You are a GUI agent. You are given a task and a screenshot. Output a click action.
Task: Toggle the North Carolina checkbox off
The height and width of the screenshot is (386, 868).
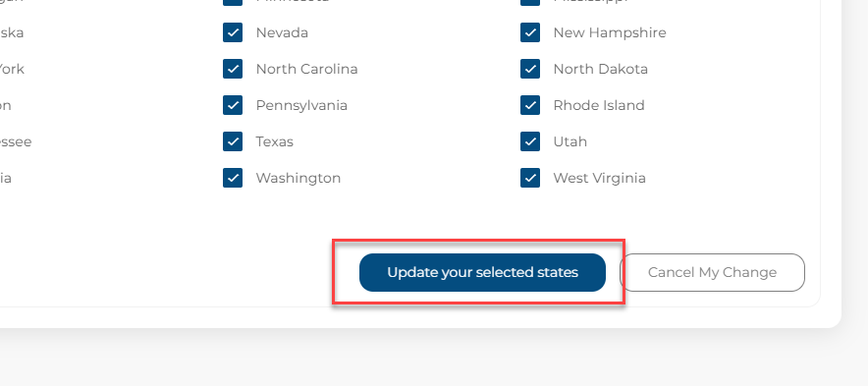(233, 69)
